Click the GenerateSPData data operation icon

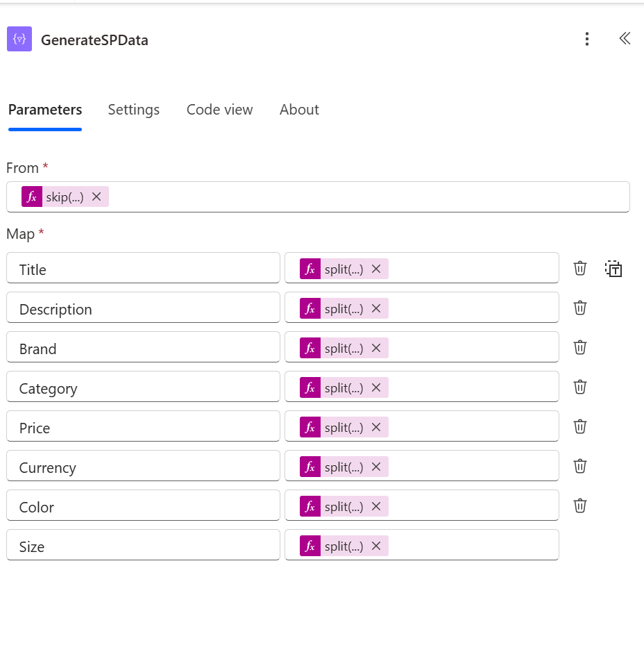(x=19, y=39)
